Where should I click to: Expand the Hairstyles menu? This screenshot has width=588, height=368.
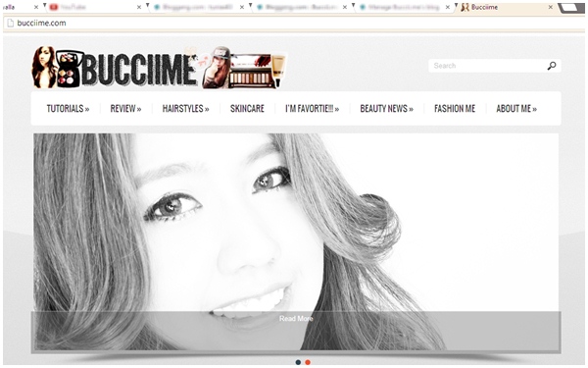point(185,109)
